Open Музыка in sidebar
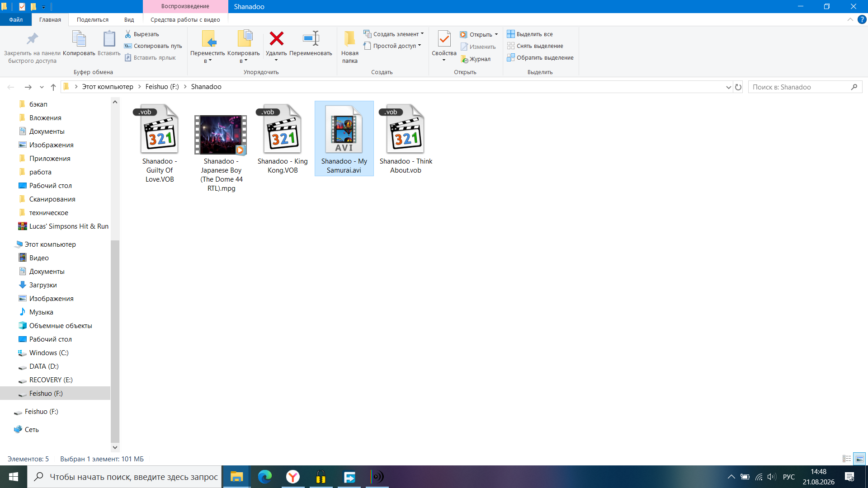Image resolution: width=868 pixels, height=488 pixels. 41,312
